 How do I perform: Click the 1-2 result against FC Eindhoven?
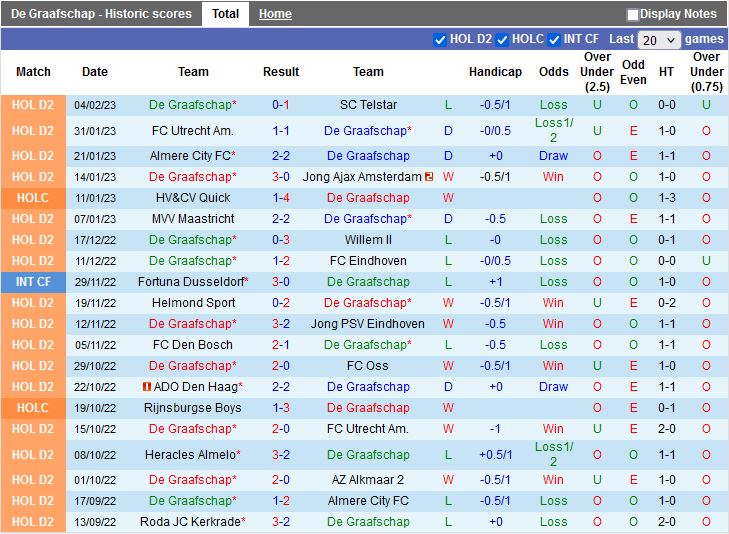coord(281,261)
